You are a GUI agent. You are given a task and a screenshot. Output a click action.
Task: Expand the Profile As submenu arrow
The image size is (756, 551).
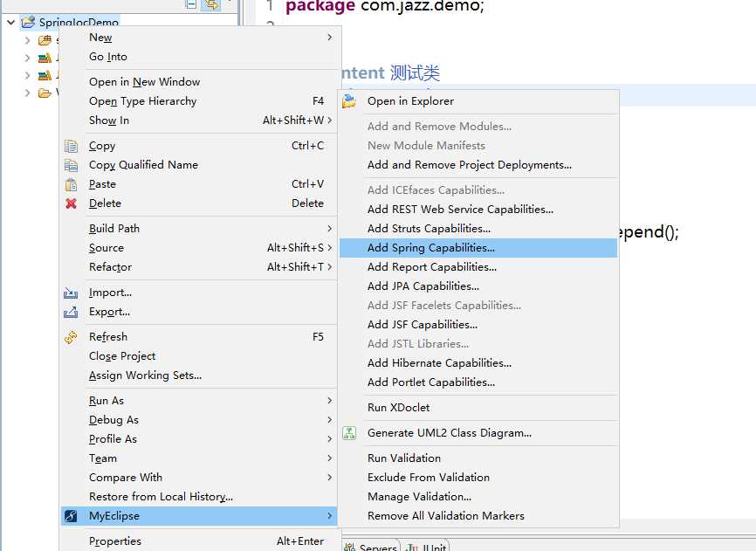[x=329, y=439]
